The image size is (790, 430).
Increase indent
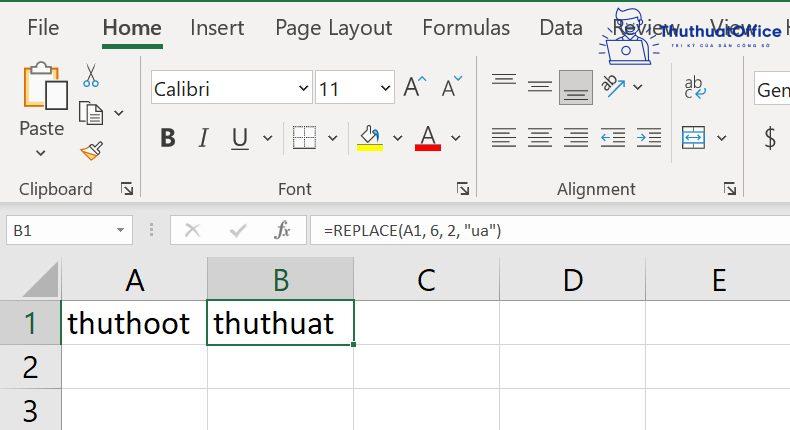pos(649,137)
